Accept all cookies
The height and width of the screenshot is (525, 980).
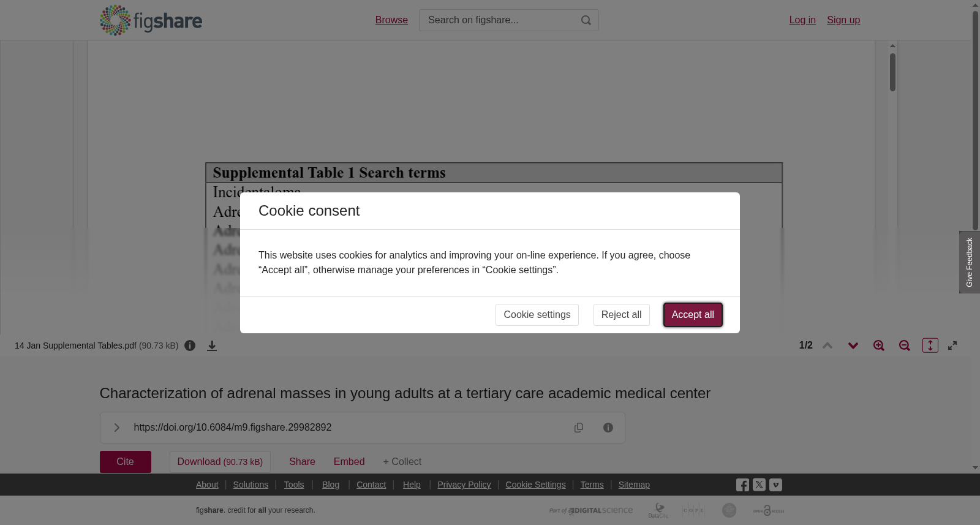coord(693,315)
